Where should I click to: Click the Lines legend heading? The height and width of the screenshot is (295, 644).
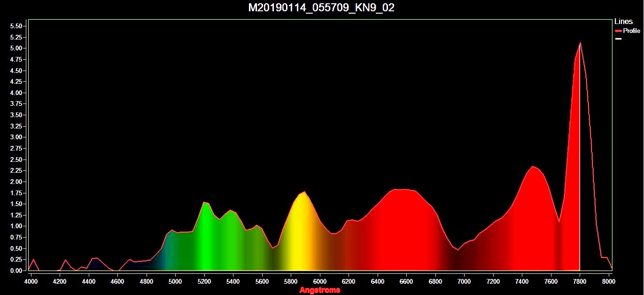(623, 22)
